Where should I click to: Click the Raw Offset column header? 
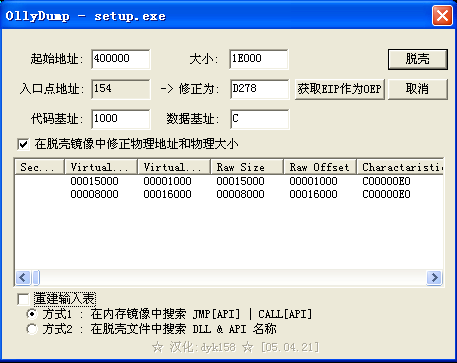click(320, 167)
